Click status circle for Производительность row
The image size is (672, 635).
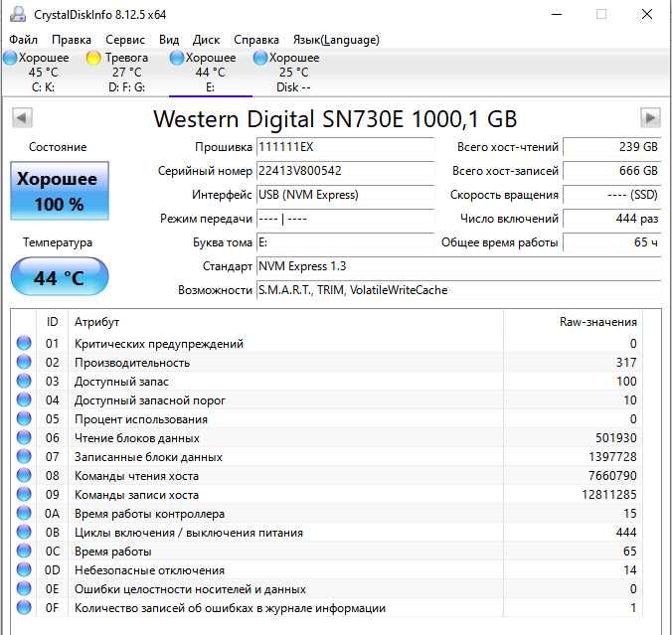pos(24,363)
